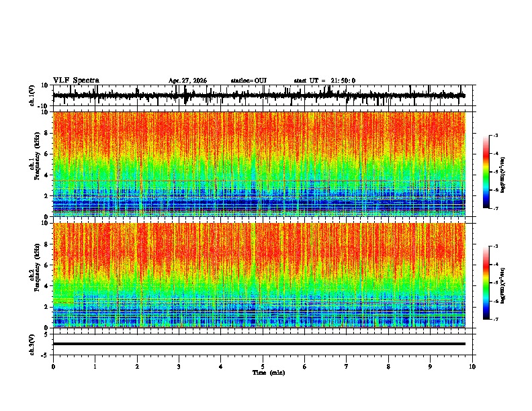Click the 9 minute tick on time axis
Viewport: 532px width, 411px height.
coord(430,367)
